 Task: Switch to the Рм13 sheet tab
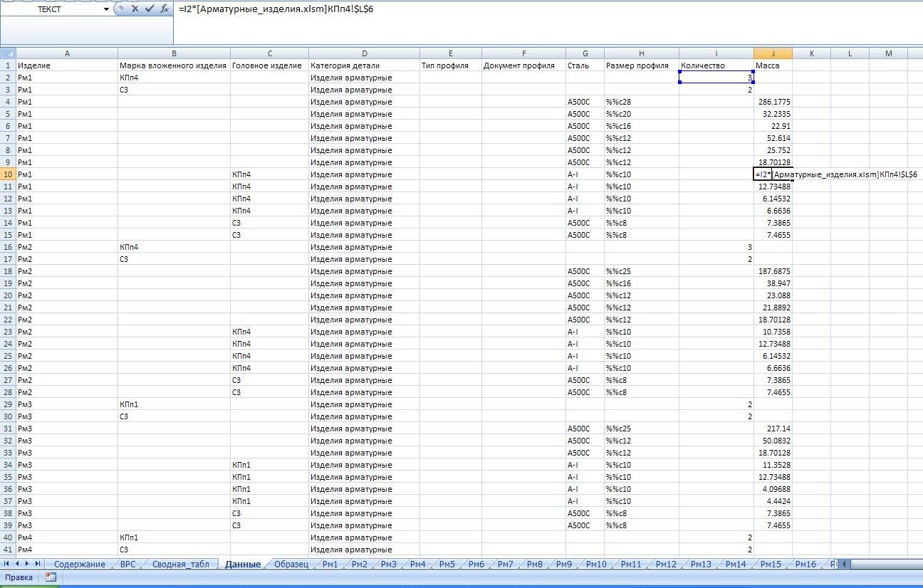tap(700, 565)
